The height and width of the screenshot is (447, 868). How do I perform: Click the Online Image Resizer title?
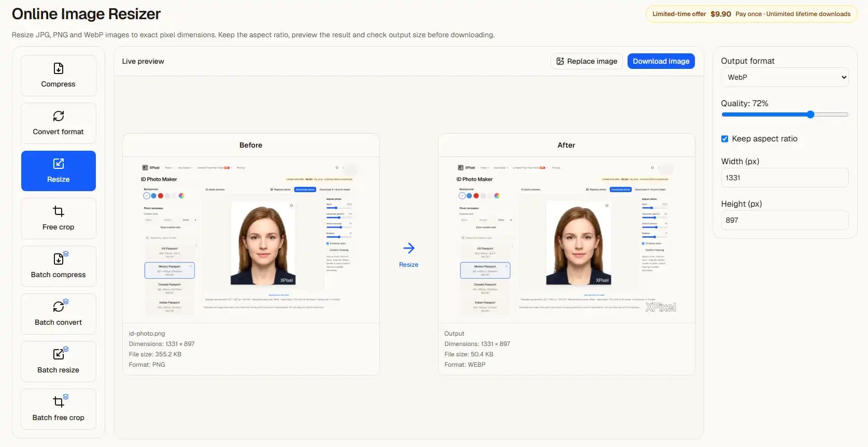point(87,14)
